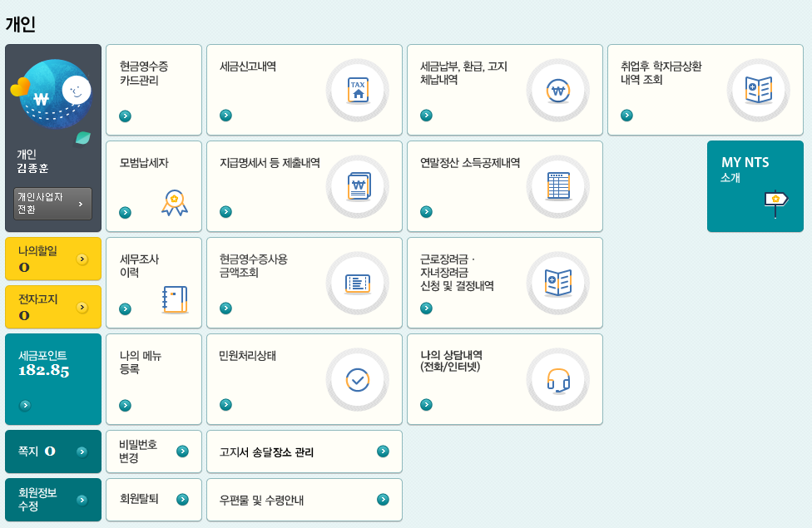Click the award ribbon icon for 모범납세자
812x528 pixels.
tap(174, 203)
